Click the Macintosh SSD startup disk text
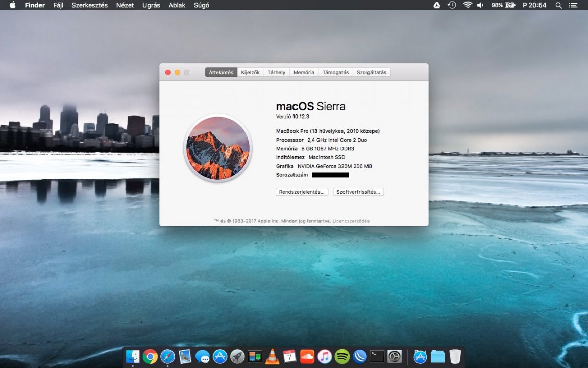This screenshot has width=588, height=368. coord(327,157)
